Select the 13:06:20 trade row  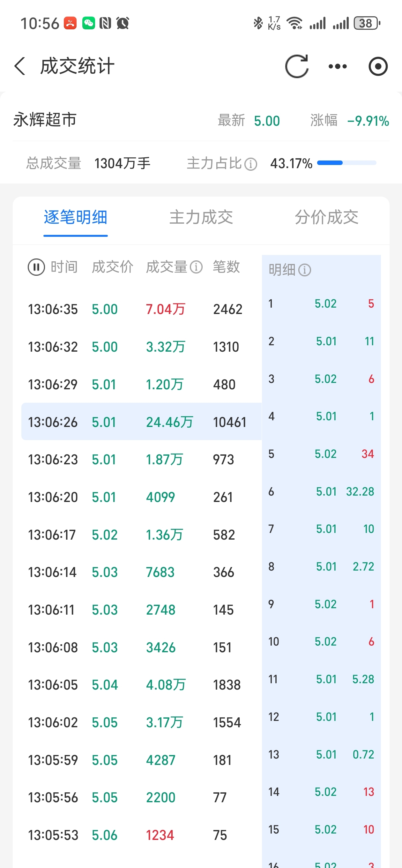pyautogui.click(x=141, y=498)
